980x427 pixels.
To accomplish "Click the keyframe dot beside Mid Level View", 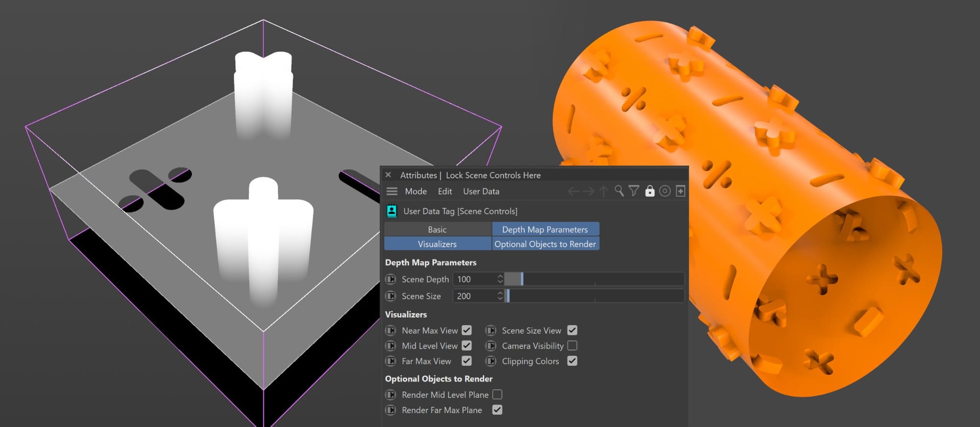I will click(x=391, y=346).
